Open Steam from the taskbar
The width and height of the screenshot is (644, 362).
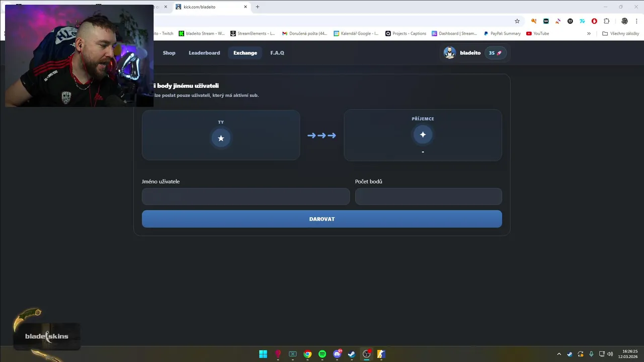coord(352,354)
